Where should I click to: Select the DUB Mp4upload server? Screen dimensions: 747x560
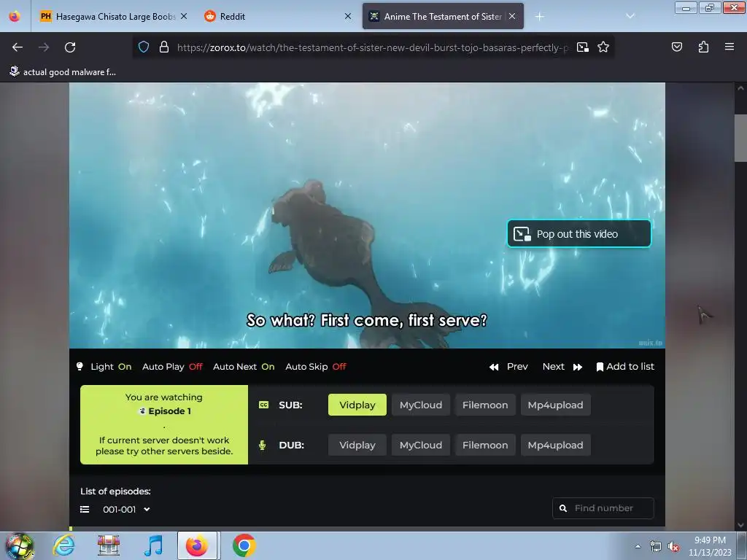click(x=555, y=445)
